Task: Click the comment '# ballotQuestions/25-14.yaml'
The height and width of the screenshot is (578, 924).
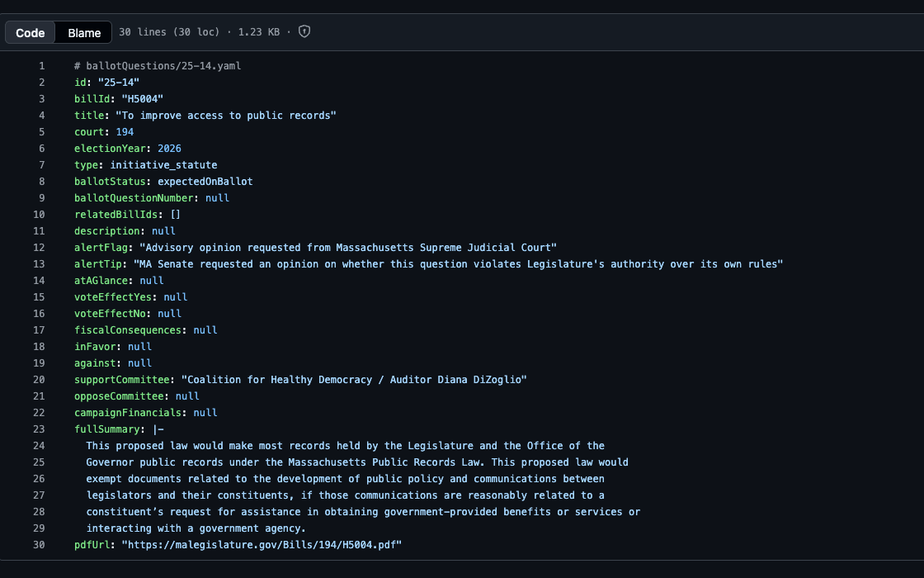Action: [158, 66]
